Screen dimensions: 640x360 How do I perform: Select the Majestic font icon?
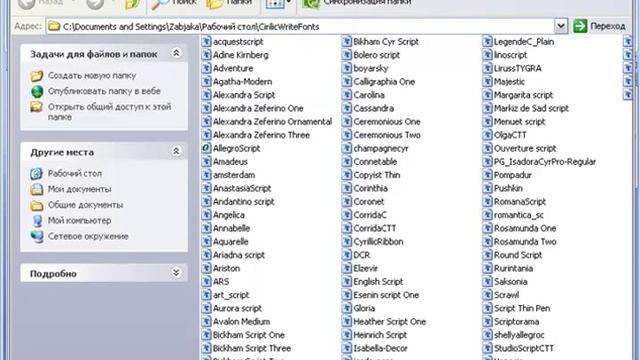tap(487, 82)
